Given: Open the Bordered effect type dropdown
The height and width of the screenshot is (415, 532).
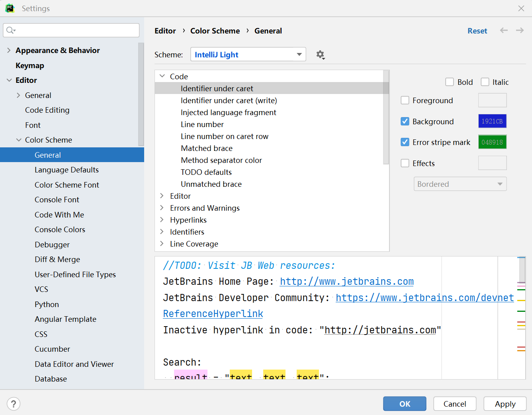Looking at the screenshot, I should click(x=460, y=184).
